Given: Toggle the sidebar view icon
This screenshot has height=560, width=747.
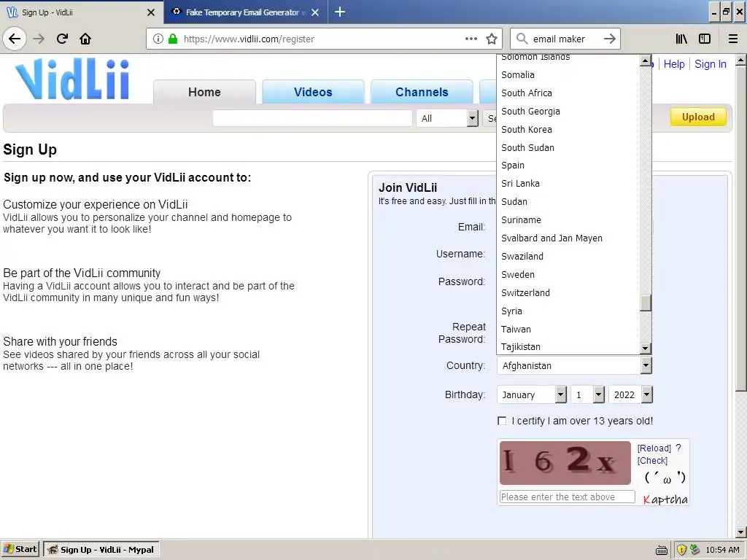Looking at the screenshot, I should coord(705,39).
